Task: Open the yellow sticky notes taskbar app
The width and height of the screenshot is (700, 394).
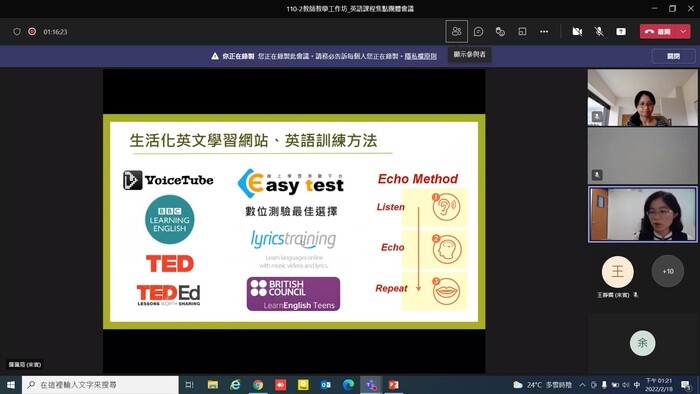Action: (x=303, y=385)
